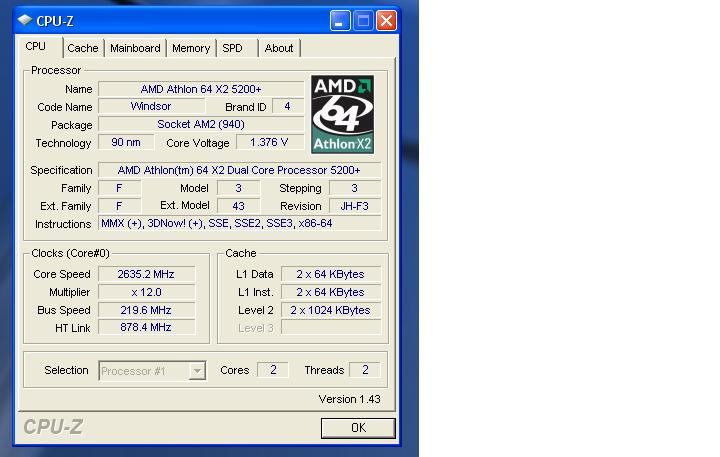Click the Ext. Model value 43
720x457 pixels.
tap(238, 206)
